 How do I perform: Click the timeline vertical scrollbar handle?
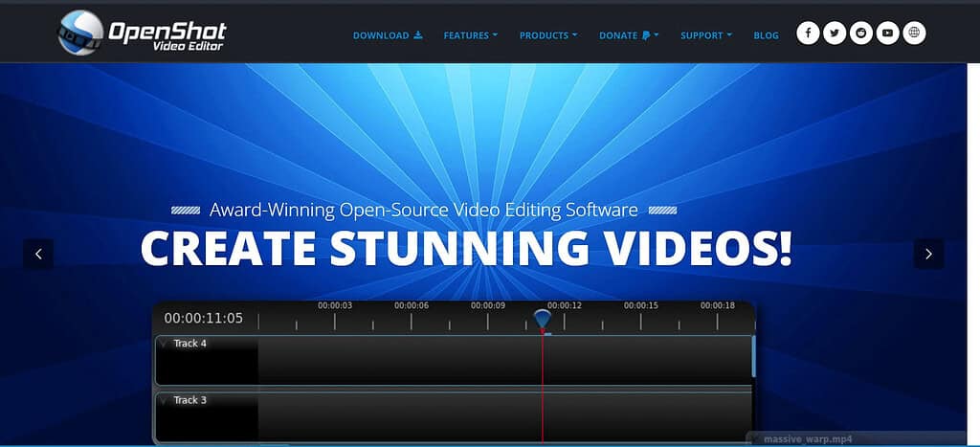pyautogui.click(x=754, y=356)
